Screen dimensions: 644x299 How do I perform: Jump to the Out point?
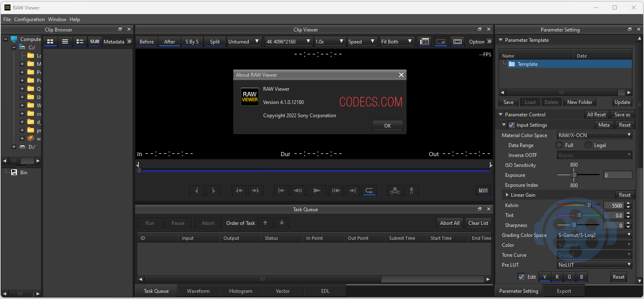click(x=256, y=190)
